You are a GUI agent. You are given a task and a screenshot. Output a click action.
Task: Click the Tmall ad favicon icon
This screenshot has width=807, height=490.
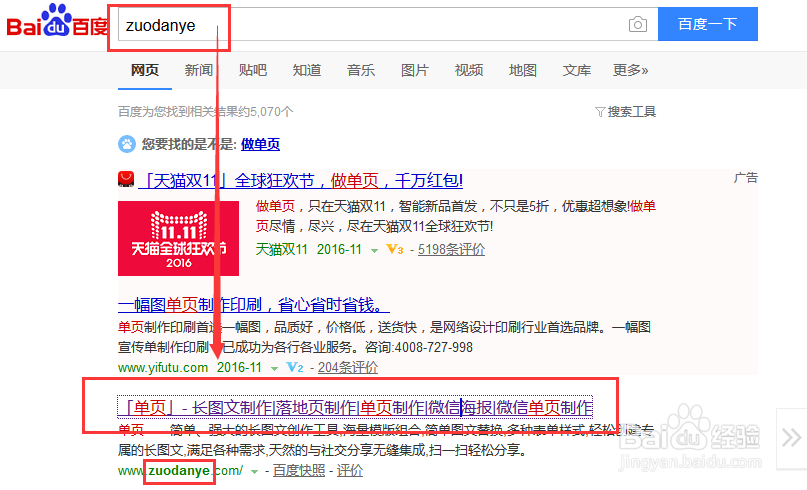pos(126,179)
